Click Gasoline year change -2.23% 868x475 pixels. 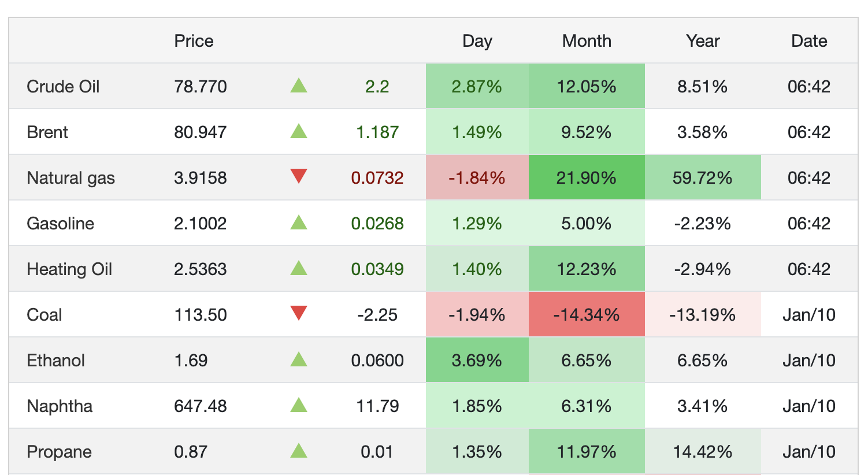(703, 224)
